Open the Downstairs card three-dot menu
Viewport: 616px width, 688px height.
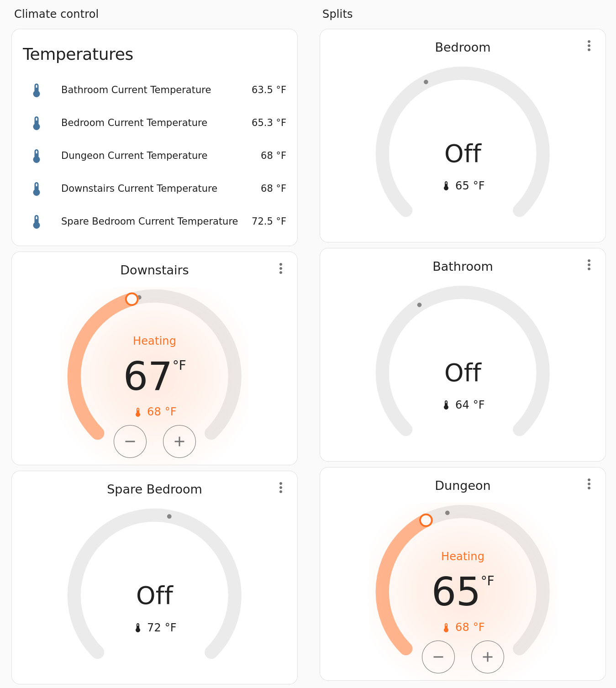280,268
